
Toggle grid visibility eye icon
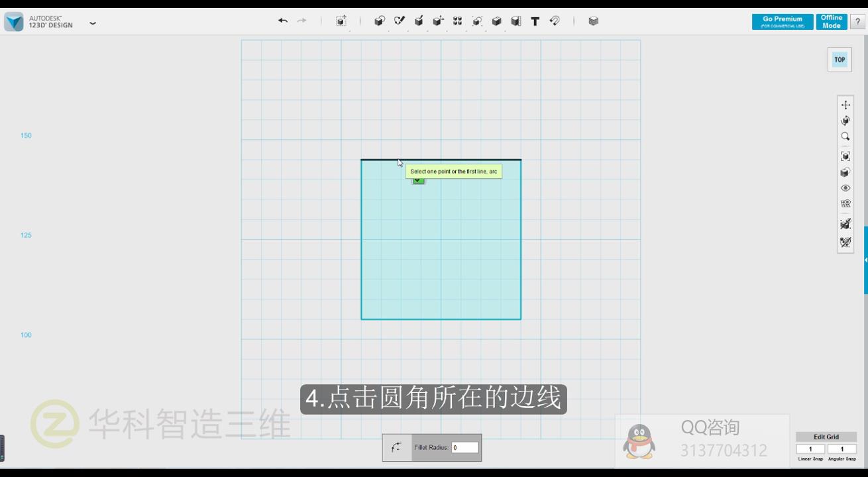845,204
